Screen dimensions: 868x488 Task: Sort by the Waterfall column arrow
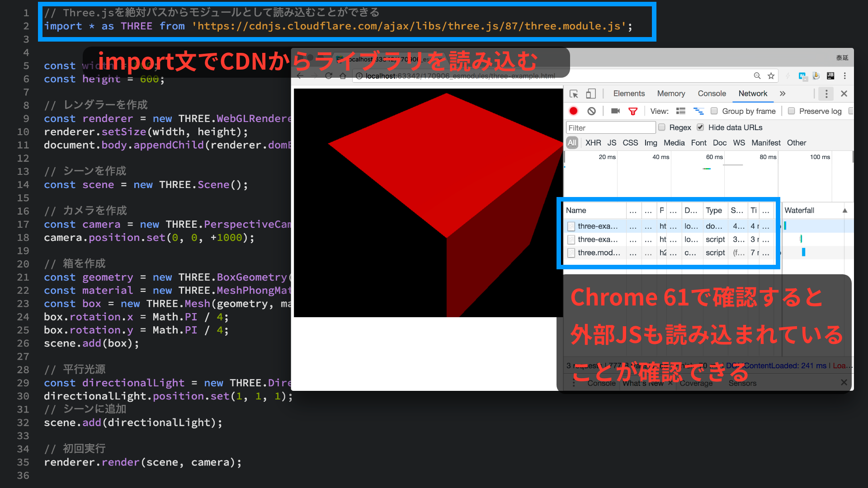[x=844, y=211]
